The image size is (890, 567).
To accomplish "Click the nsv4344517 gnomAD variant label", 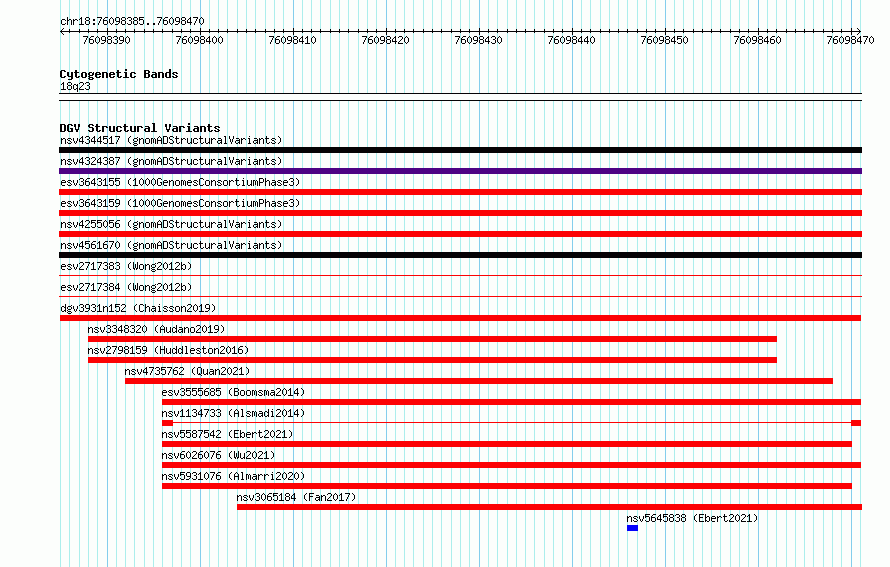I will (171, 140).
